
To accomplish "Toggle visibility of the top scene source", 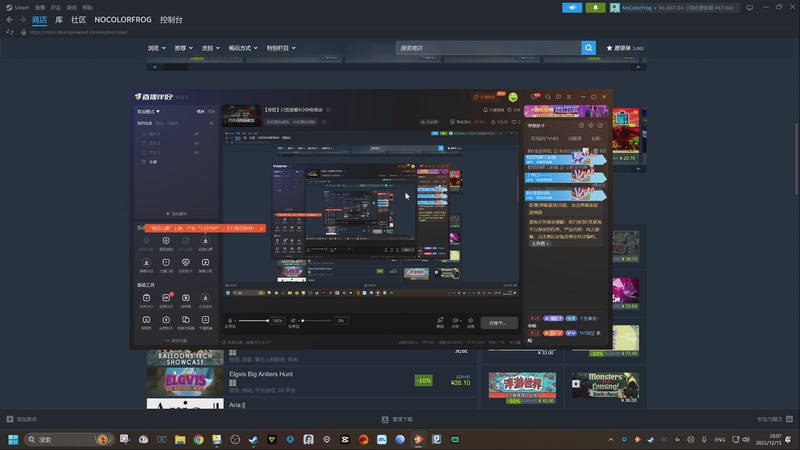I will coord(196,134).
